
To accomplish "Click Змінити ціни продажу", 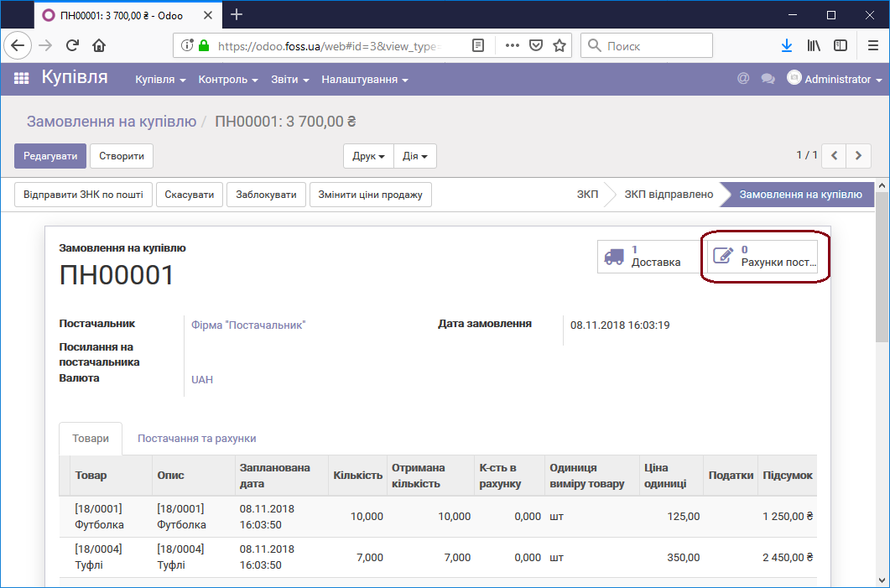I will point(371,195).
